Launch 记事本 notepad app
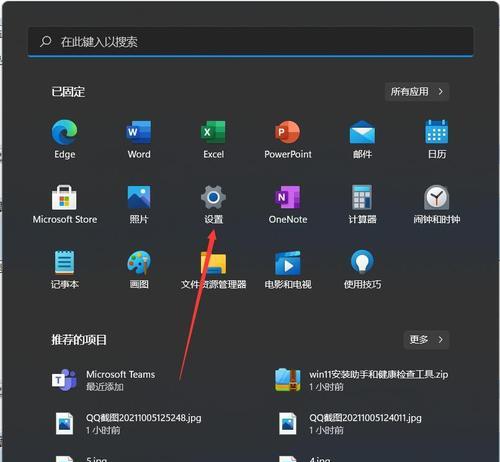Screen dimensions: 500x462 tap(64, 269)
